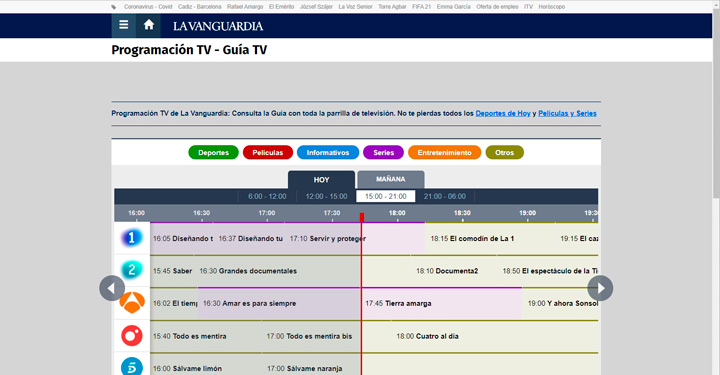
Task: Select the 15:00 - 21:00 time range
Action: [x=386, y=196]
